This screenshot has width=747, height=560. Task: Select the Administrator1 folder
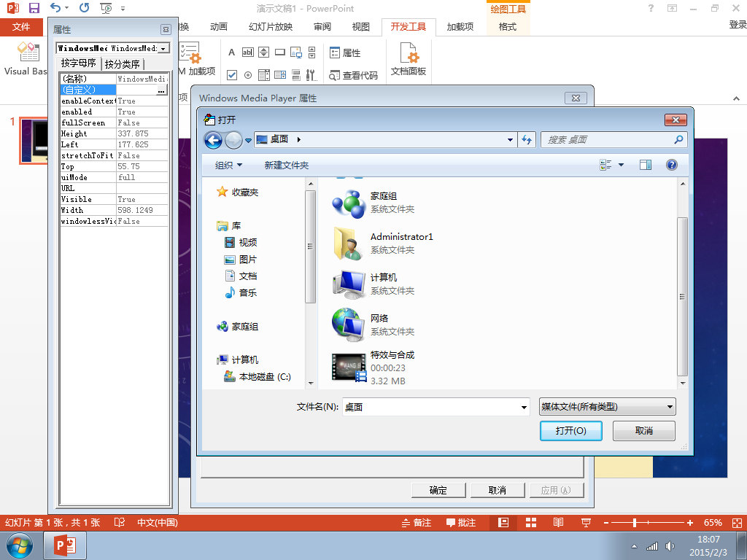tap(383, 243)
